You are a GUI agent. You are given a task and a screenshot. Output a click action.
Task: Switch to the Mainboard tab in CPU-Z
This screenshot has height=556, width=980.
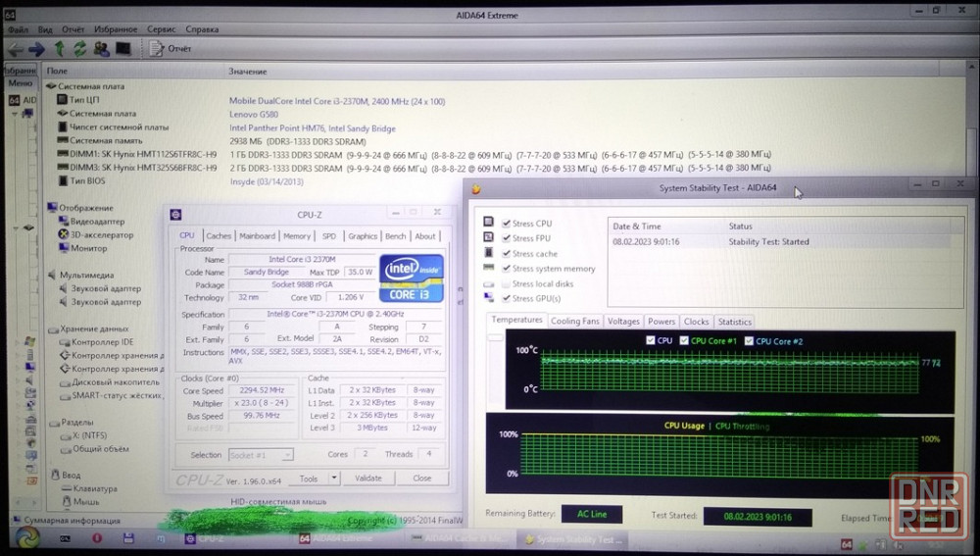[x=257, y=235]
